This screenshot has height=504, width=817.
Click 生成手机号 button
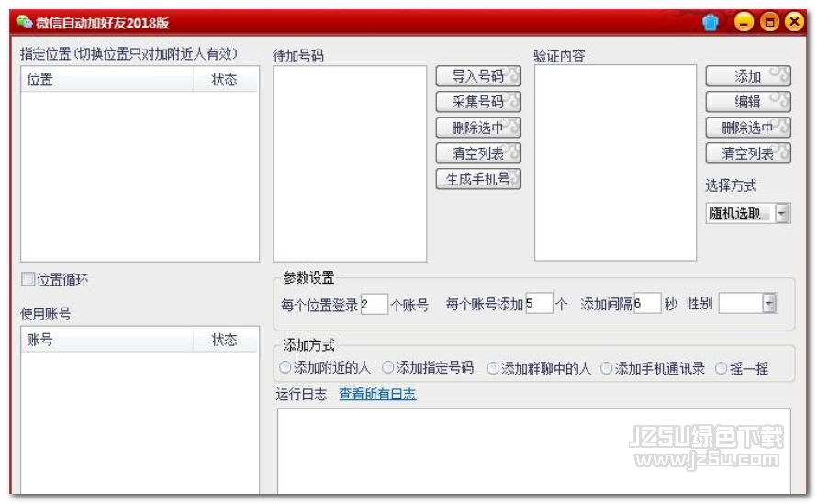(477, 179)
